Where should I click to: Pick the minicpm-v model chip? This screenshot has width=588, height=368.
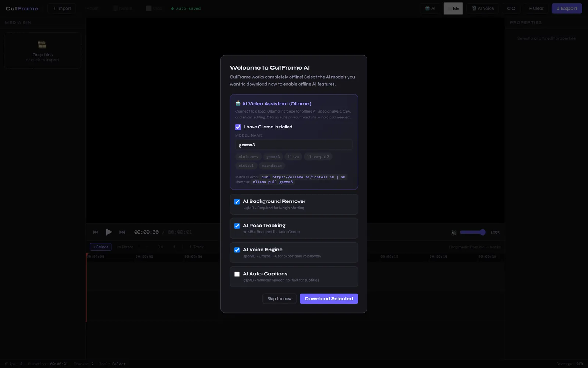pos(248,157)
